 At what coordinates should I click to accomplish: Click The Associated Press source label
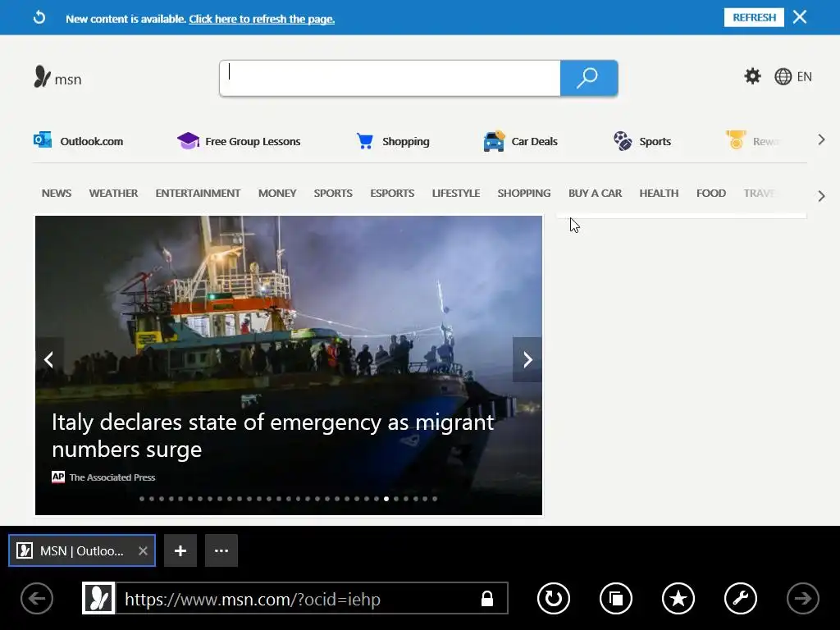(x=103, y=477)
